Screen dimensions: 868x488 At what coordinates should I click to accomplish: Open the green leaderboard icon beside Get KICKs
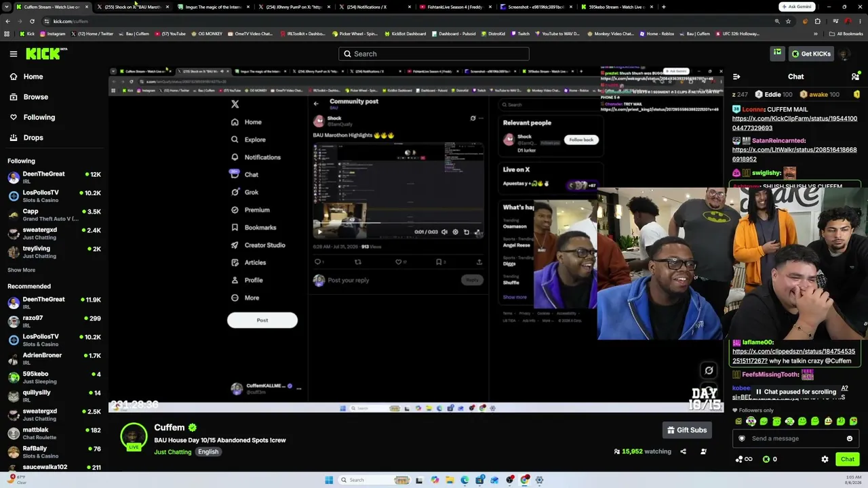point(777,53)
